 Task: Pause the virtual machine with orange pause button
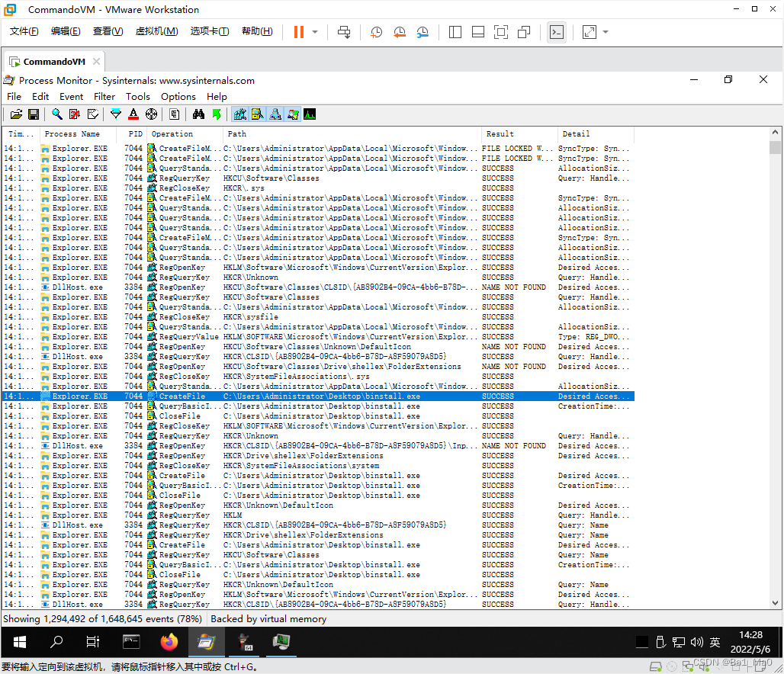coord(298,32)
